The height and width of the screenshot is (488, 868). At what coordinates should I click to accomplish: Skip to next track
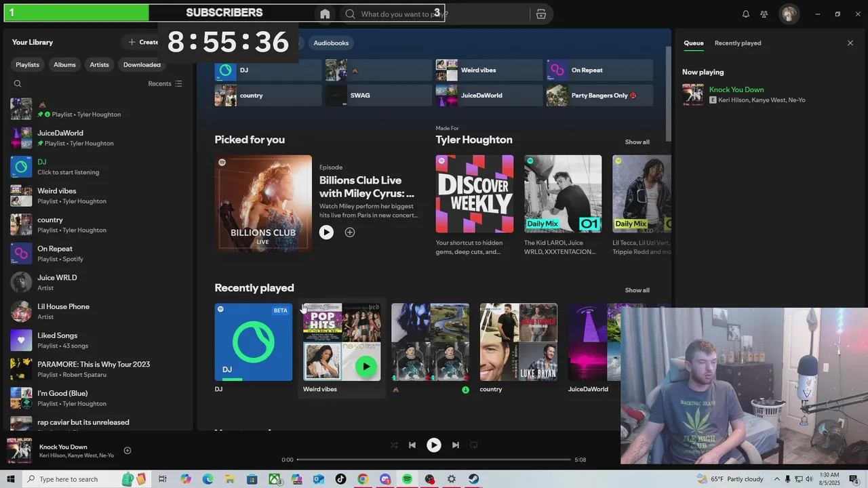tap(456, 445)
